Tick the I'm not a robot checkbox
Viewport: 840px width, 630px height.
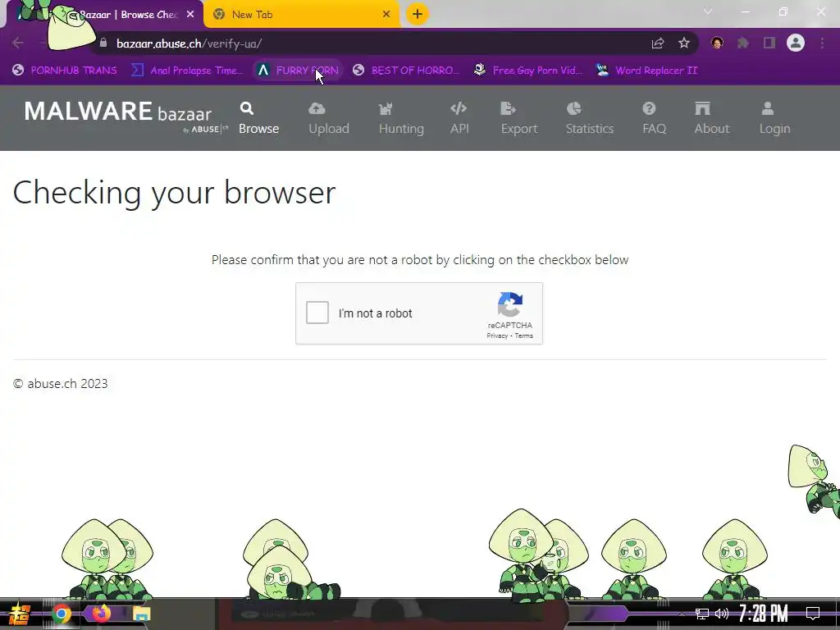(317, 313)
